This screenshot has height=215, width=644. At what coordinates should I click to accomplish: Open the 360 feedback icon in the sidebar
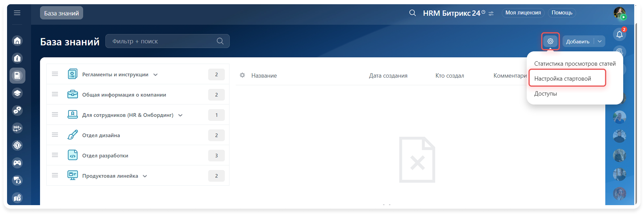(17, 128)
